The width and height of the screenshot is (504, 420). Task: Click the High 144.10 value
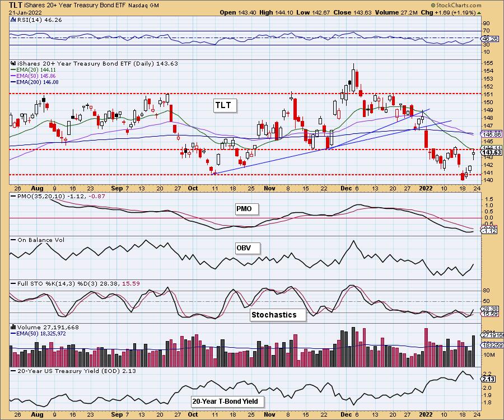(x=277, y=12)
